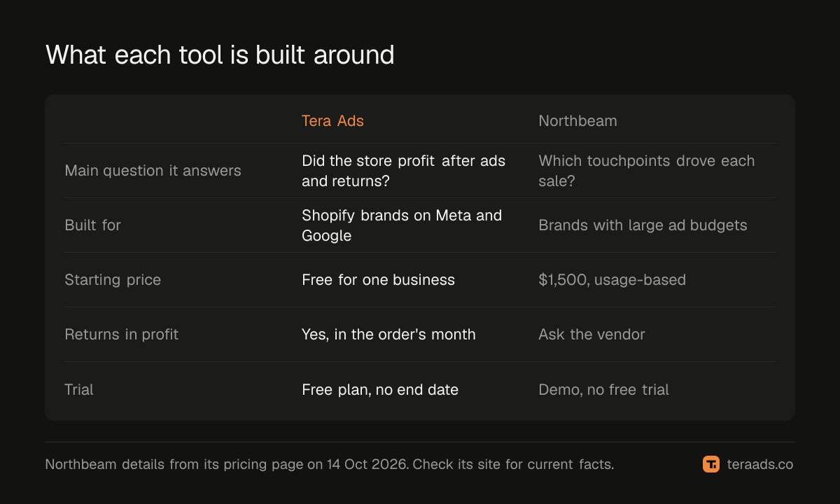Click the Northbeam pricing page footnote

(330, 464)
